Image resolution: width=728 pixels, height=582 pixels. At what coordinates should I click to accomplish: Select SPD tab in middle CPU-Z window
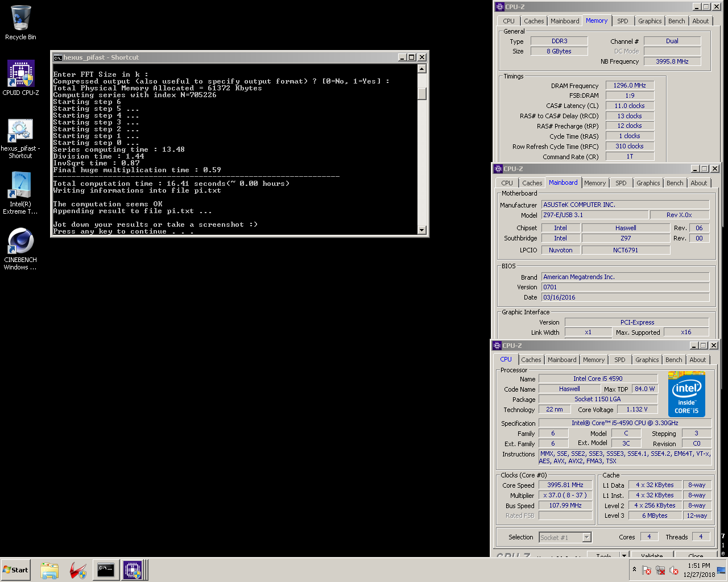click(621, 183)
